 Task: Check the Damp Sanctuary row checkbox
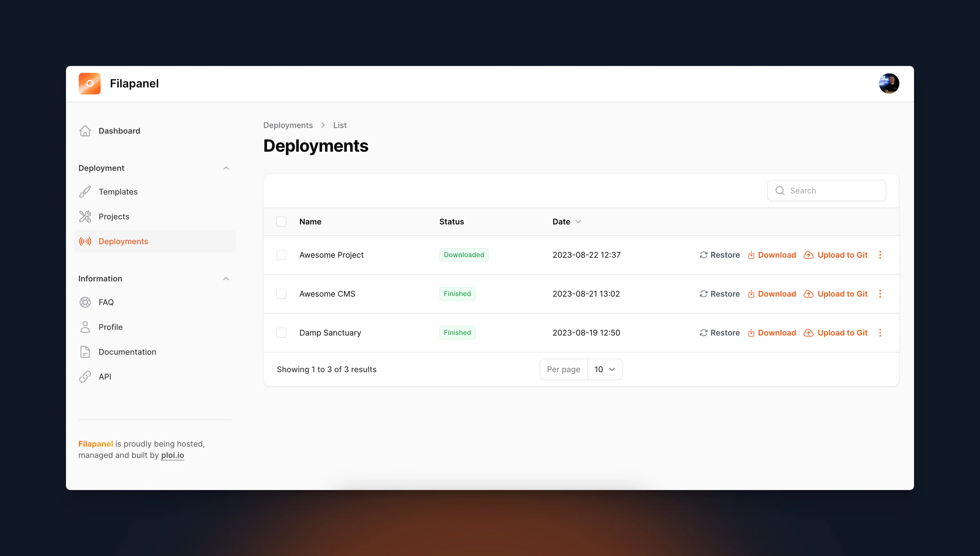(x=281, y=333)
